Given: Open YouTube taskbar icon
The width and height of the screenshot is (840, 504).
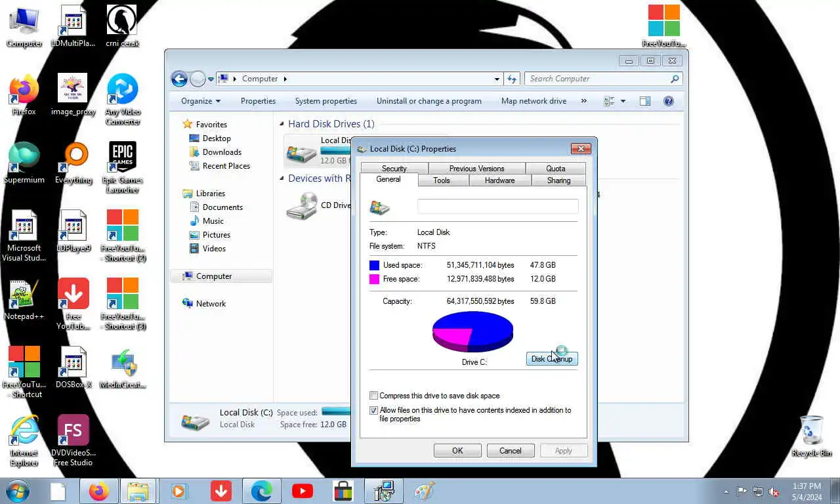Looking at the screenshot, I should (303, 491).
